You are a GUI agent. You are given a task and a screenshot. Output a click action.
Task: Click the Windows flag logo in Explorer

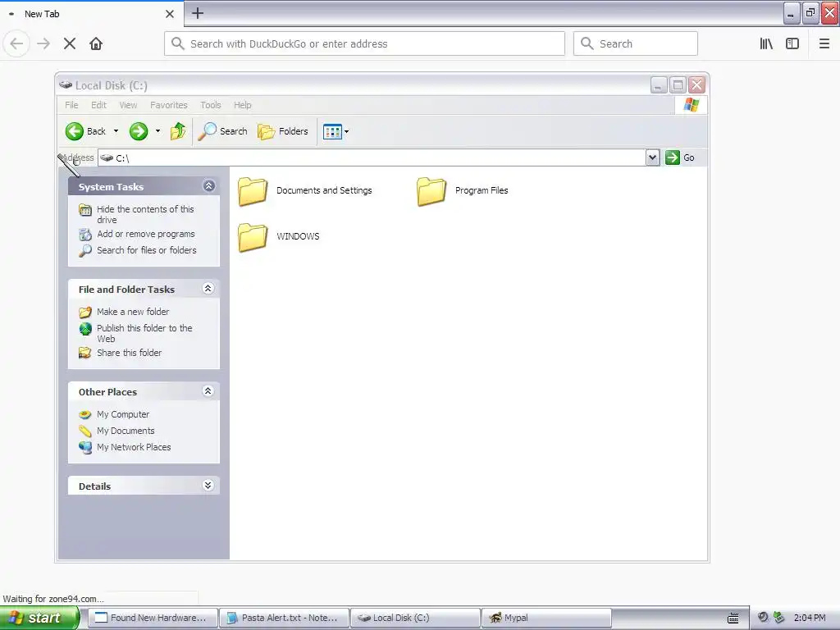click(691, 105)
